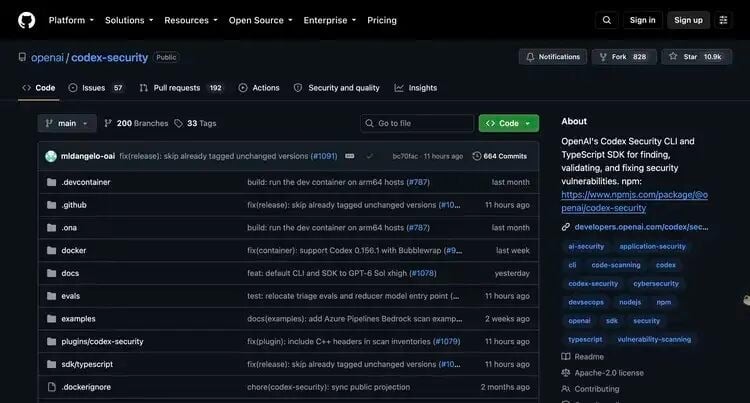Viewport: 750px width, 403px height.
Task: Click the GitHub logo icon
Action: pos(26,20)
